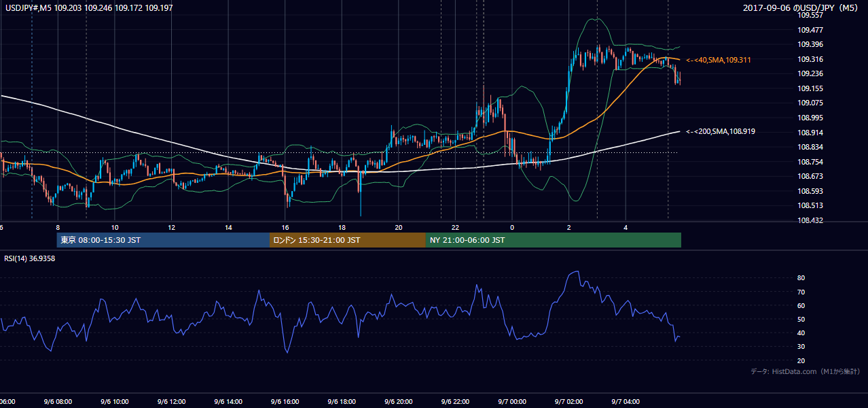Click price axis value 109.477

[x=810, y=29]
